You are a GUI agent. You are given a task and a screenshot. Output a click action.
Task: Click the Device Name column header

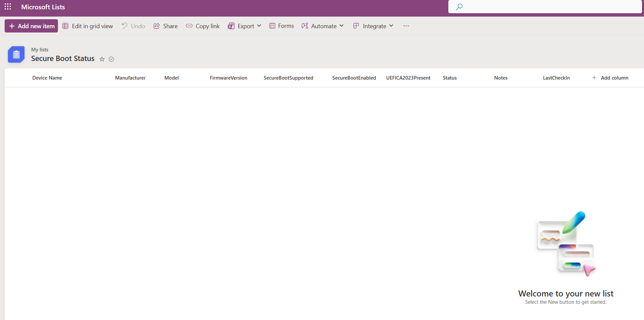click(x=47, y=78)
